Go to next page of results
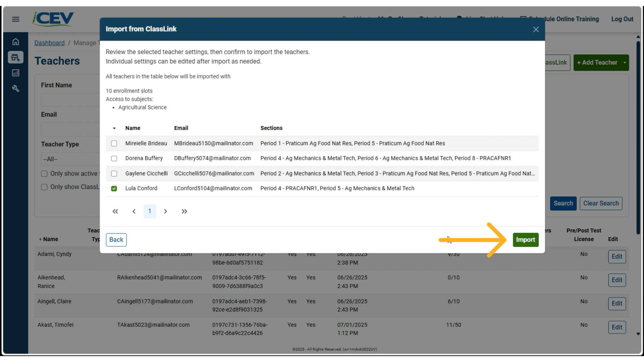The height and width of the screenshot is (362, 644). tap(165, 211)
